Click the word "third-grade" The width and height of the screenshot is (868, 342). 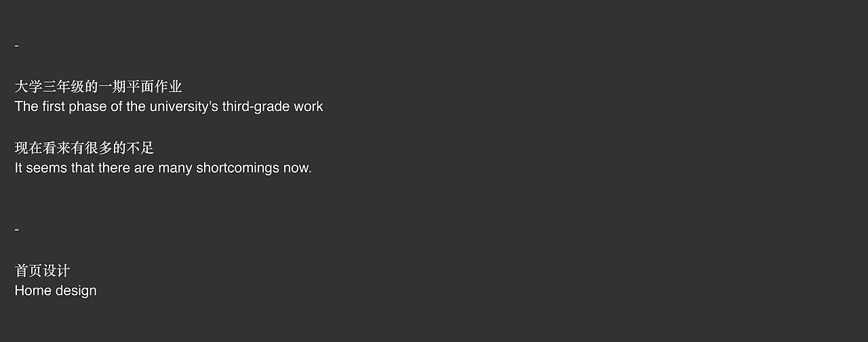256,106
